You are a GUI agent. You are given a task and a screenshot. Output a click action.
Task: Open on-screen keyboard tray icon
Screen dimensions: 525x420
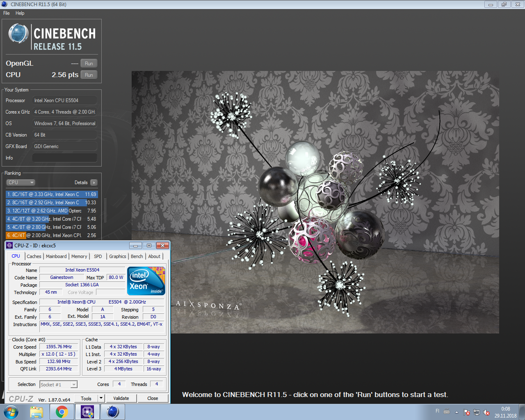(447, 411)
